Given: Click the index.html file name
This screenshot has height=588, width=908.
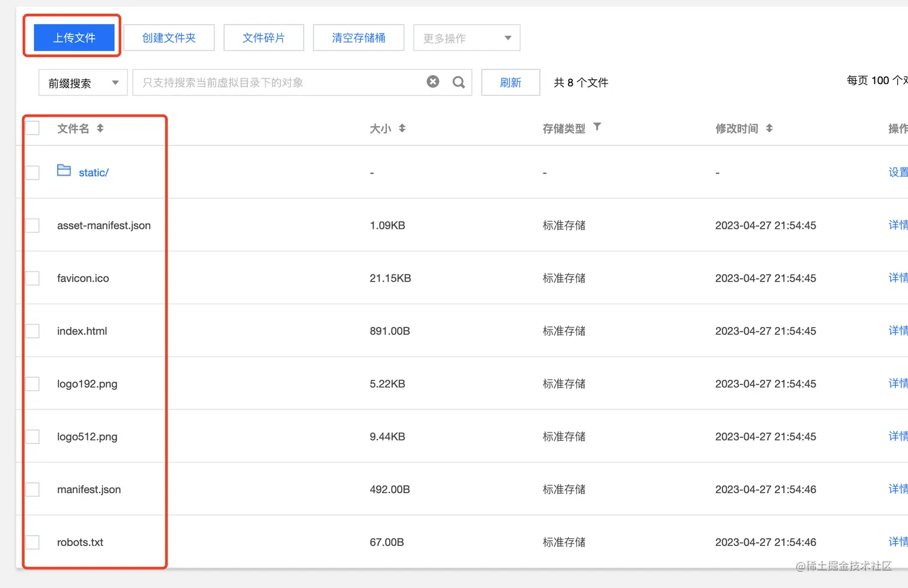Looking at the screenshot, I should (x=82, y=331).
